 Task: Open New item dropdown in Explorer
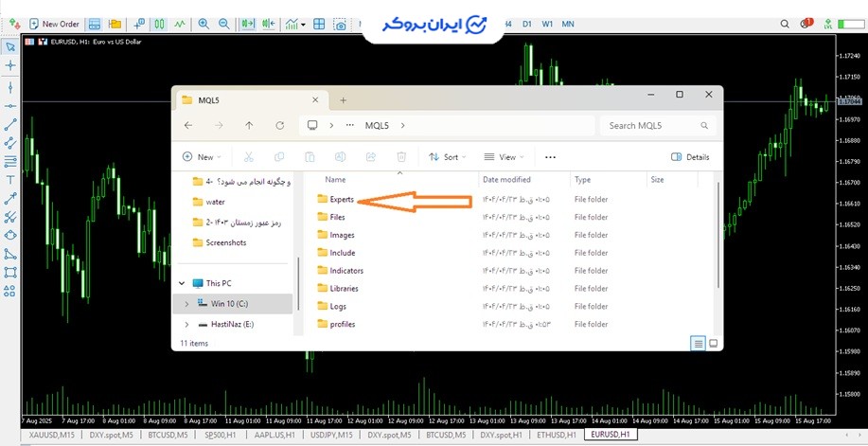(x=202, y=157)
